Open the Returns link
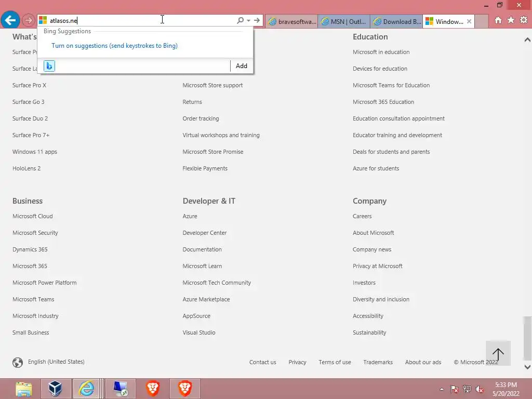Image resolution: width=532 pixels, height=399 pixels. [x=192, y=102]
